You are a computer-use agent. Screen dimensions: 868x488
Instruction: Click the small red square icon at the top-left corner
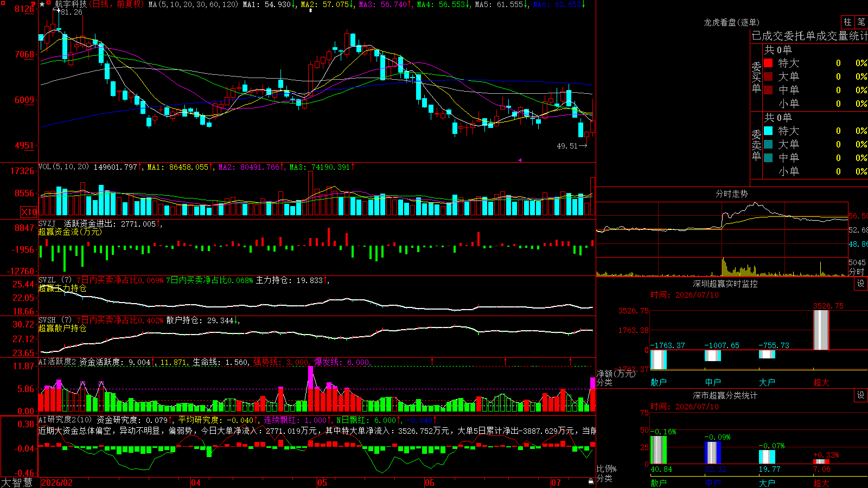(x=3, y=3)
